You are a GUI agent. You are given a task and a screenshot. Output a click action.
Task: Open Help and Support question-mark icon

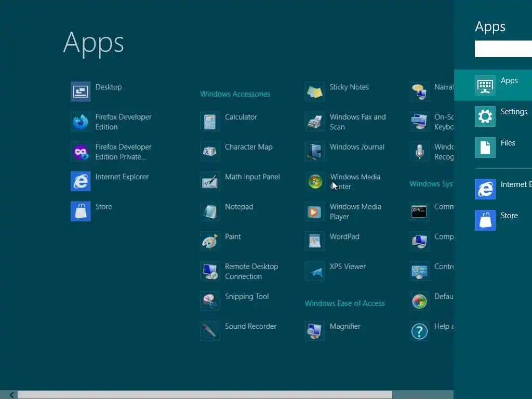coord(420,330)
